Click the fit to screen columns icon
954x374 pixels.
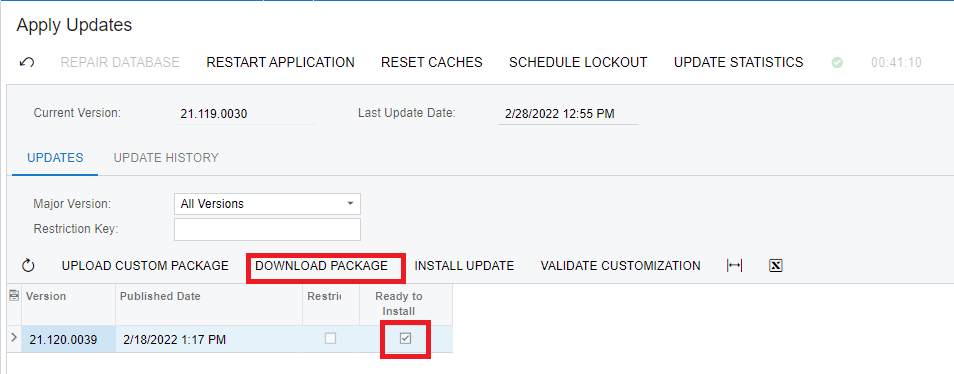tap(734, 266)
